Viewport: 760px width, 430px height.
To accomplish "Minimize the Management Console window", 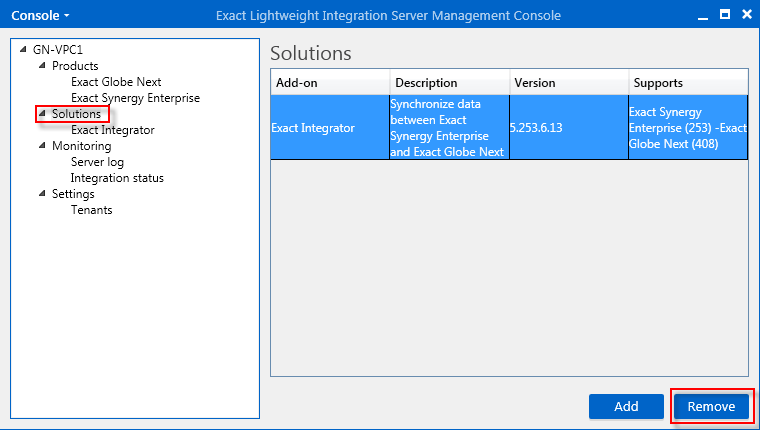I will click(703, 16).
